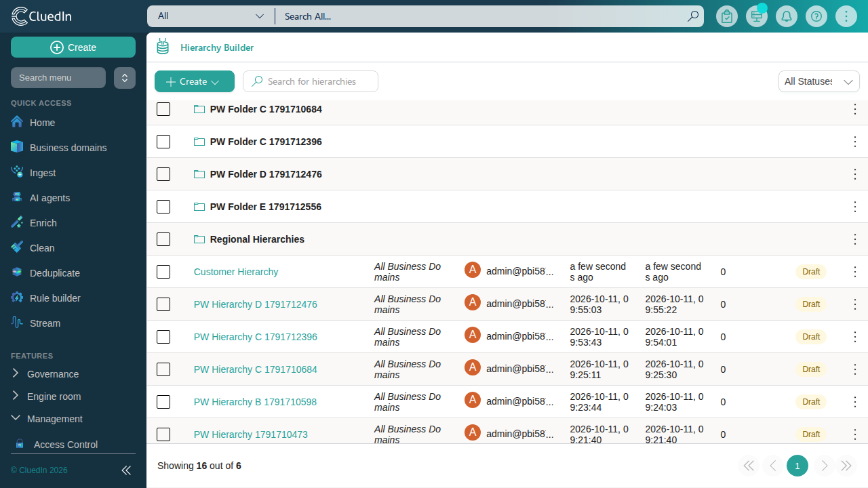Open the tasks clipboard icon in header
This screenshot has height=488, width=868.
pyautogui.click(x=727, y=16)
